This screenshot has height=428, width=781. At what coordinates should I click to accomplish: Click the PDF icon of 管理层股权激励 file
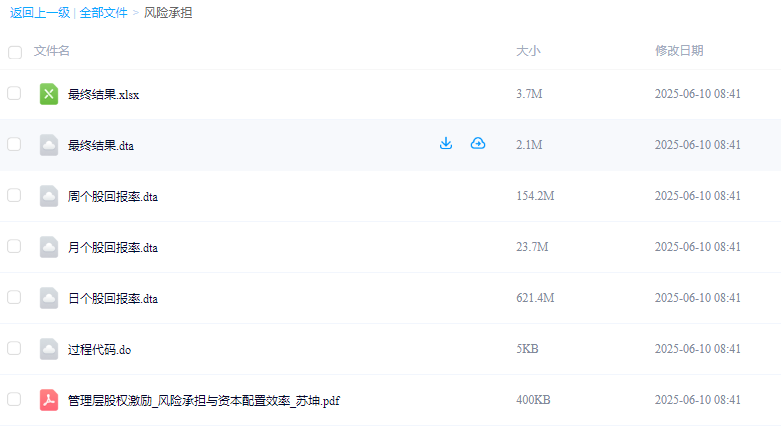(x=49, y=400)
